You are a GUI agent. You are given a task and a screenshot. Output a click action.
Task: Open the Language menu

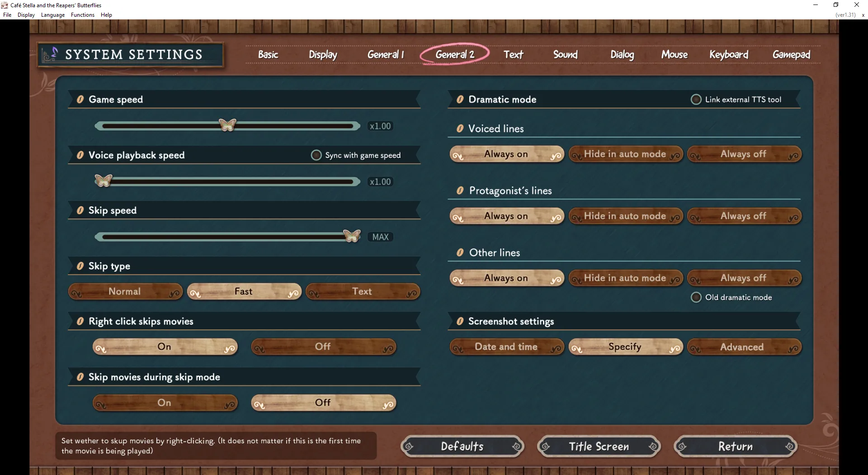53,15
